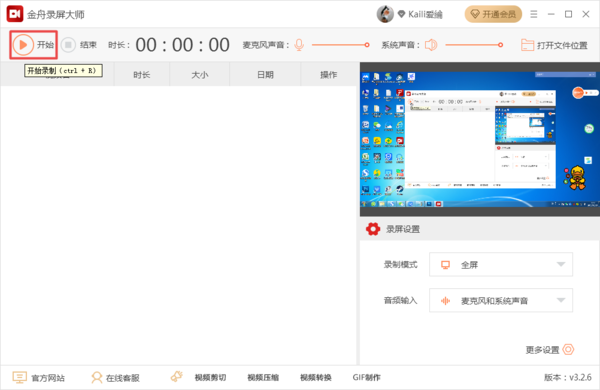This screenshot has width=600, height=390.
Task: Open 视频转换 video conversion tool
Action: coord(316,378)
